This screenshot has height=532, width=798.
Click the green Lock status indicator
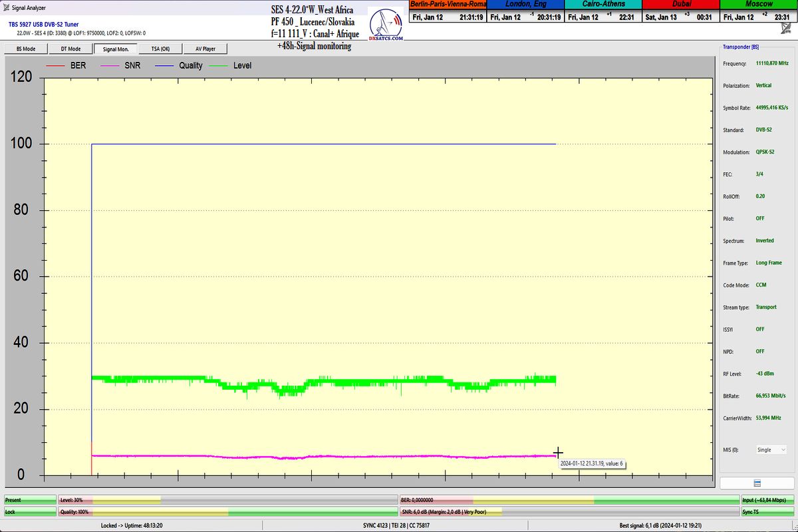coord(29,512)
